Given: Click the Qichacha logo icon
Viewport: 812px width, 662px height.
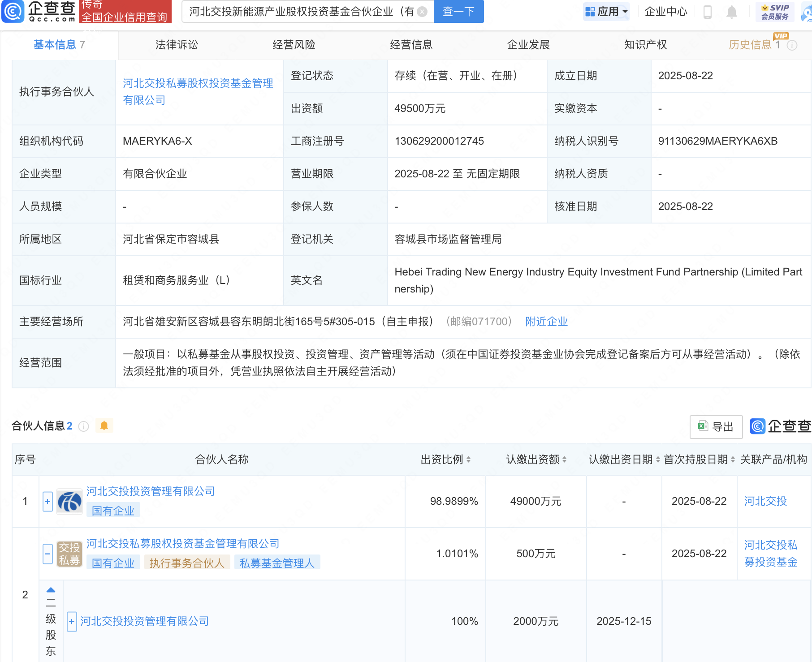Looking at the screenshot, I should tap(13, 11).
